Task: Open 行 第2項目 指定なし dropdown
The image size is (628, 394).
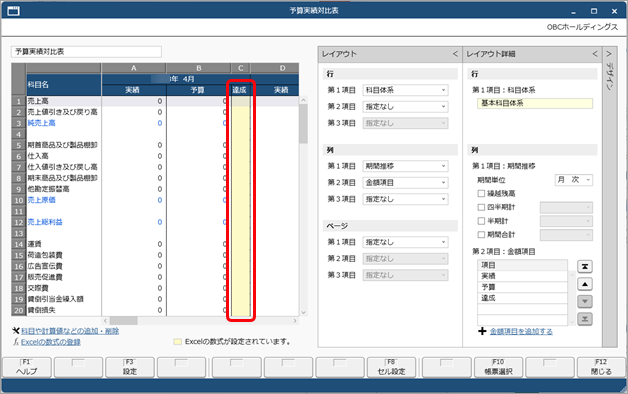Action: 405,107
